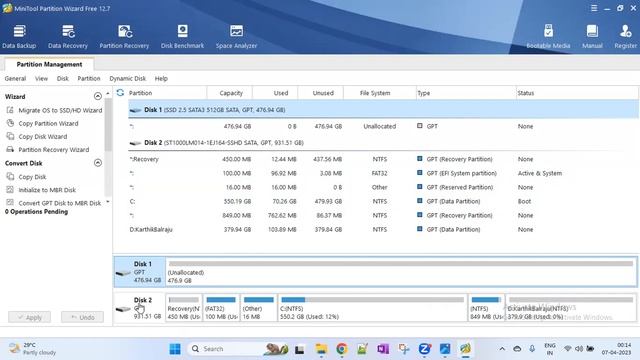This screenshot has width=640, height=360.
Task: Click the NTFS 849 MB block in disk map
Action: click(486, 308)
